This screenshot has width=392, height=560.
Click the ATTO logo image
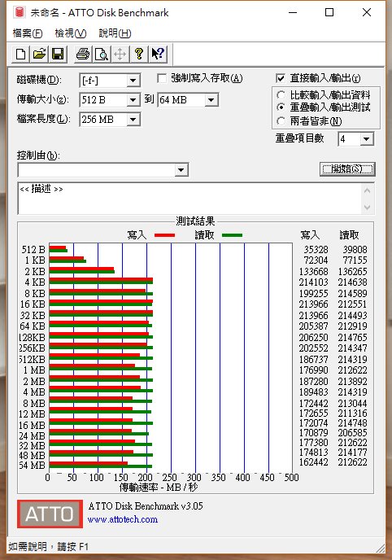[50, 514]
